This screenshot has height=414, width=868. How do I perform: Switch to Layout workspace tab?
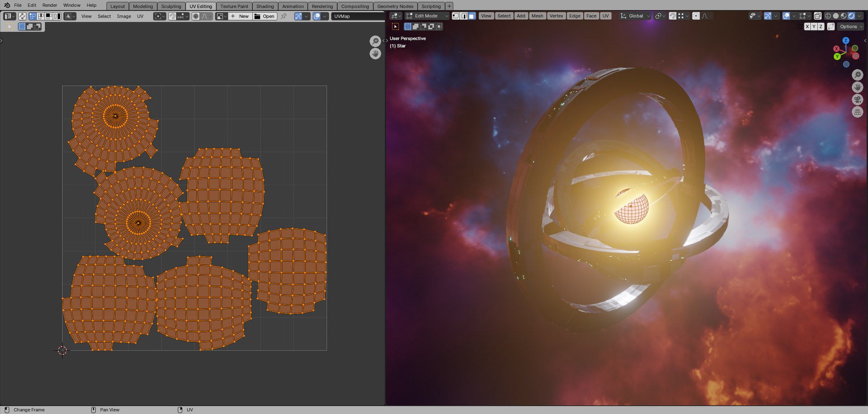[118, 6]
